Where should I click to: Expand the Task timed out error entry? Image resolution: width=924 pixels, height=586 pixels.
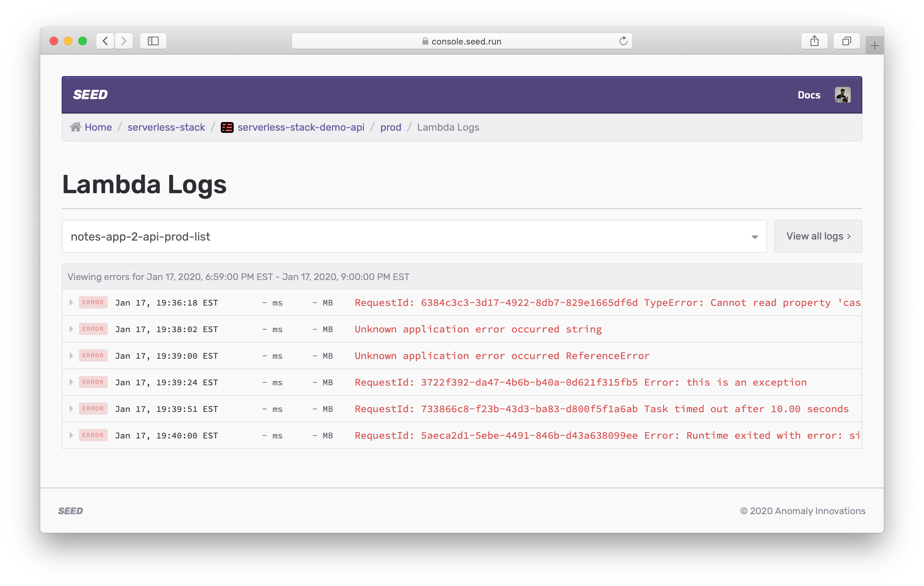coord(72,408)
